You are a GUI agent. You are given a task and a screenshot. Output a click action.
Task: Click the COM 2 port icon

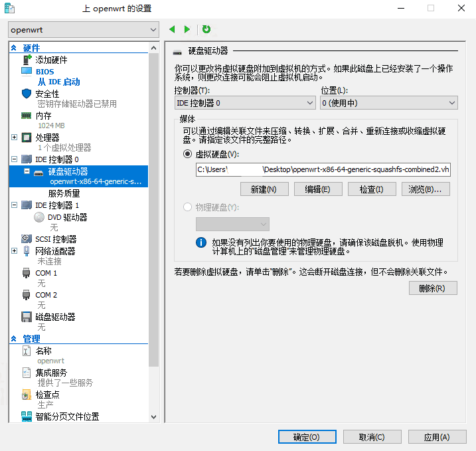pos(26,295)
